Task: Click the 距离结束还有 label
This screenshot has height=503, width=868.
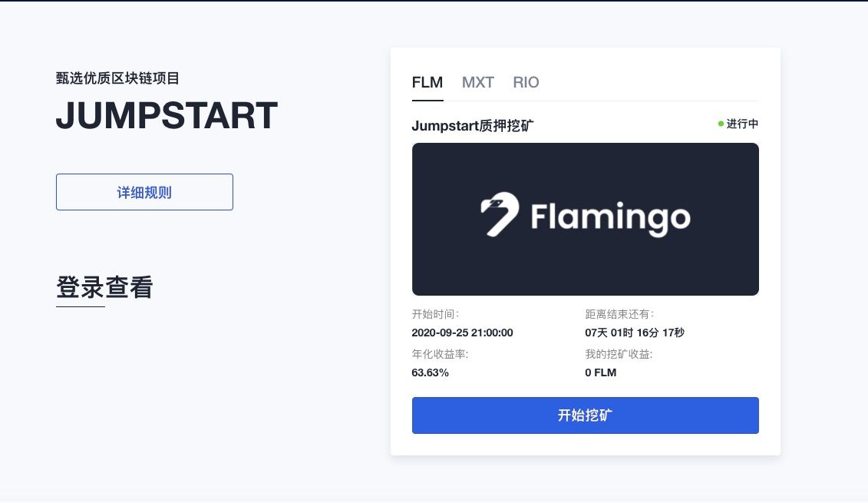Action: click(619, 314)
